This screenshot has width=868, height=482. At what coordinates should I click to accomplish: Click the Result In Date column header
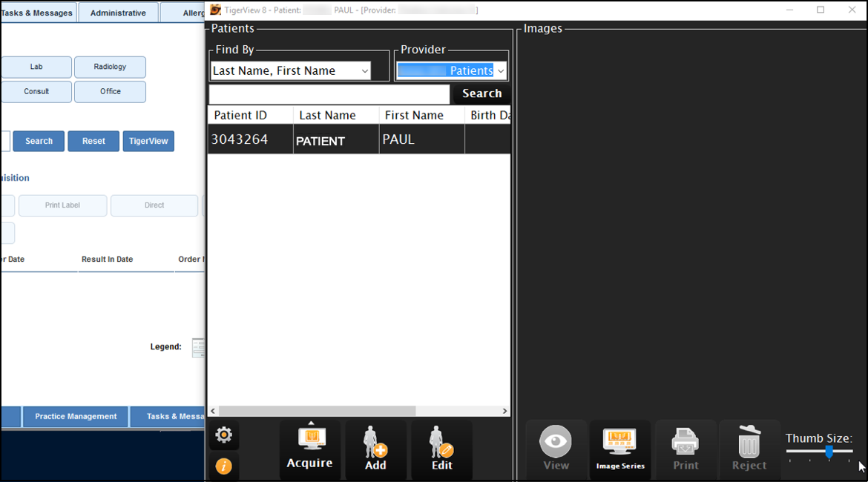108,259
